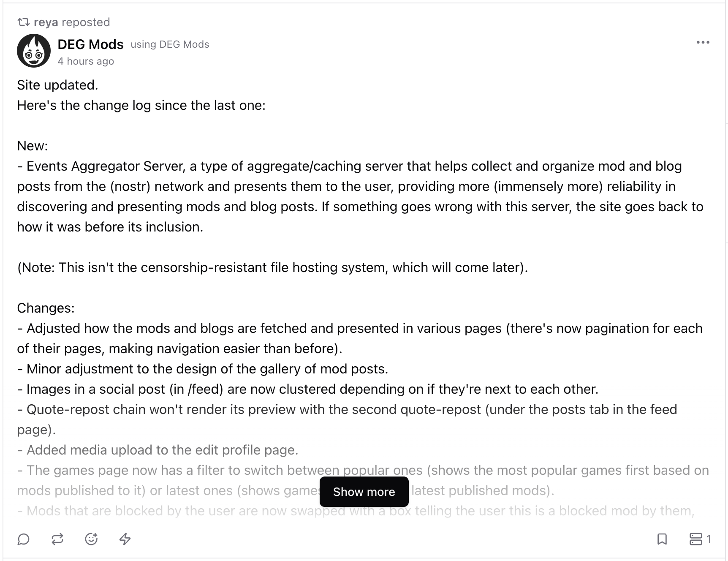Click the 'using DEG Mods' client label

pyautogui.click(x=170, y=44)
